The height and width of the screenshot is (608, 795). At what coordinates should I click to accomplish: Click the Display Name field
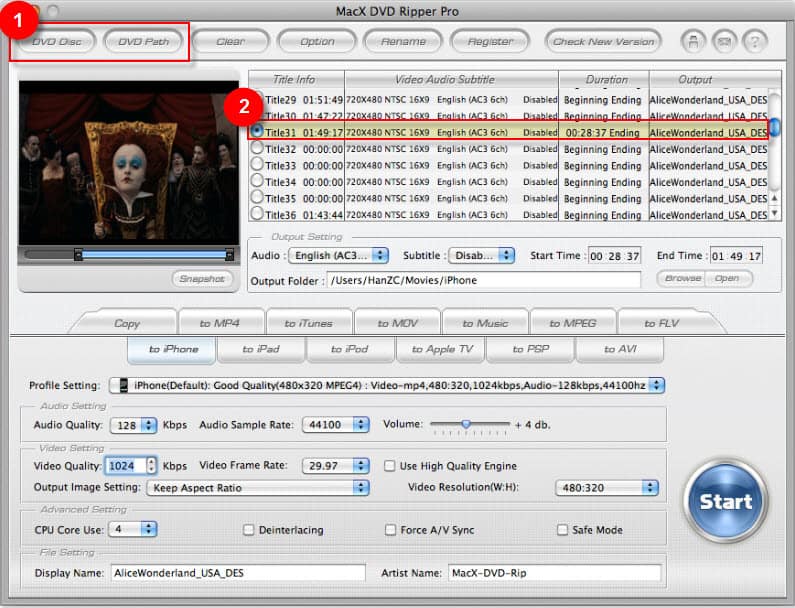click(238, 573)
